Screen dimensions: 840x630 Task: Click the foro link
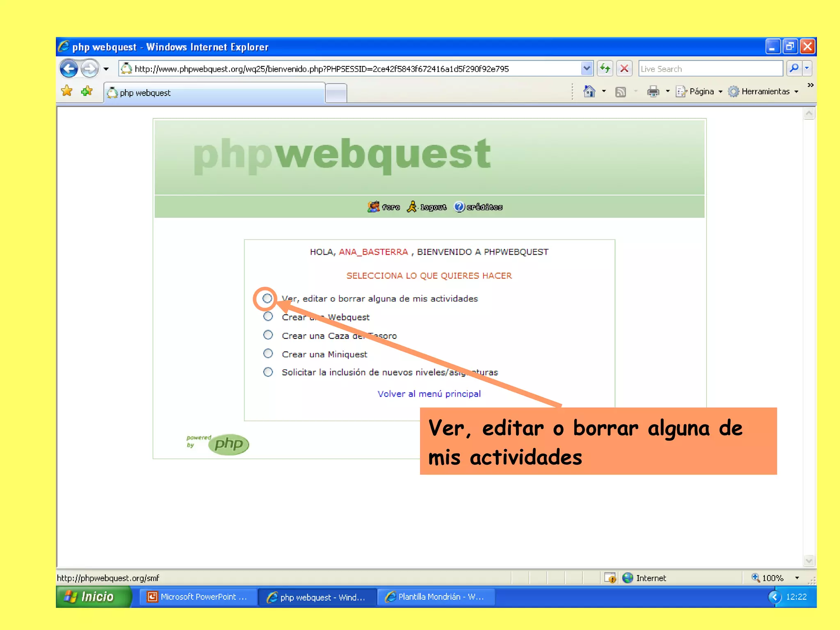tap(391, 208)
